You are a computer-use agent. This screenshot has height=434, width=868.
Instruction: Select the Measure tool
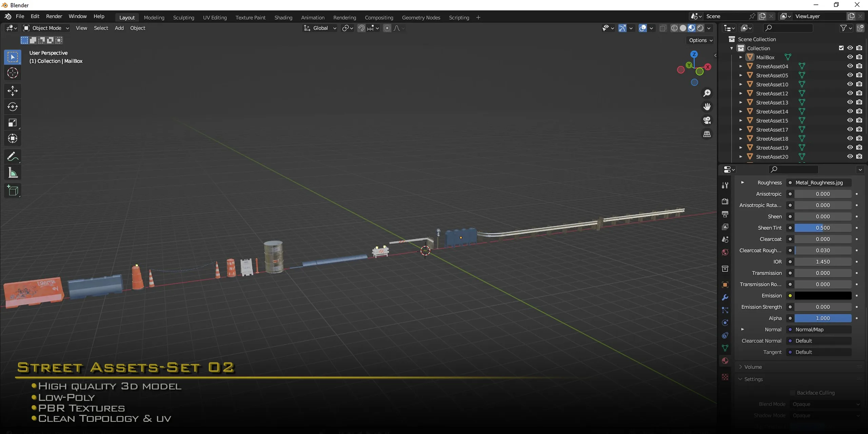[x=13, y=173]
